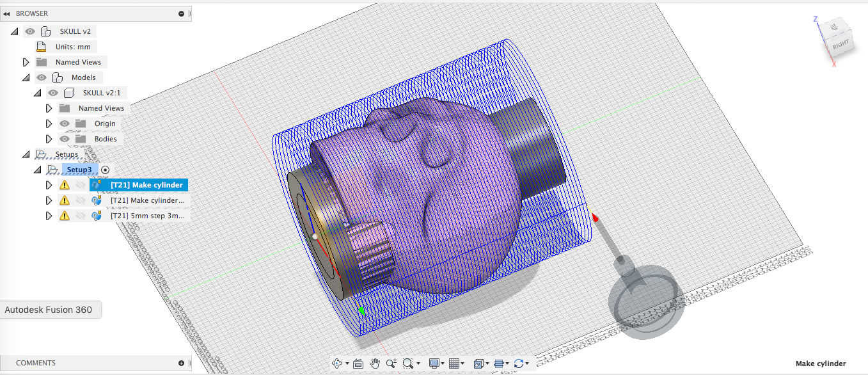Toggle visibility of the SKULL v2 component
868x375 pixels.
click(x=30, y=31)
